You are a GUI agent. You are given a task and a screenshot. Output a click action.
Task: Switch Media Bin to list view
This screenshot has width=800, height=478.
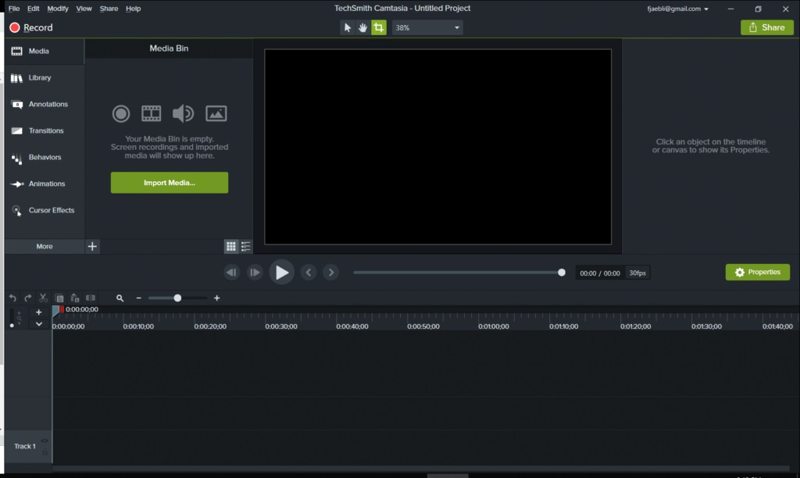[x=246, y=246]
